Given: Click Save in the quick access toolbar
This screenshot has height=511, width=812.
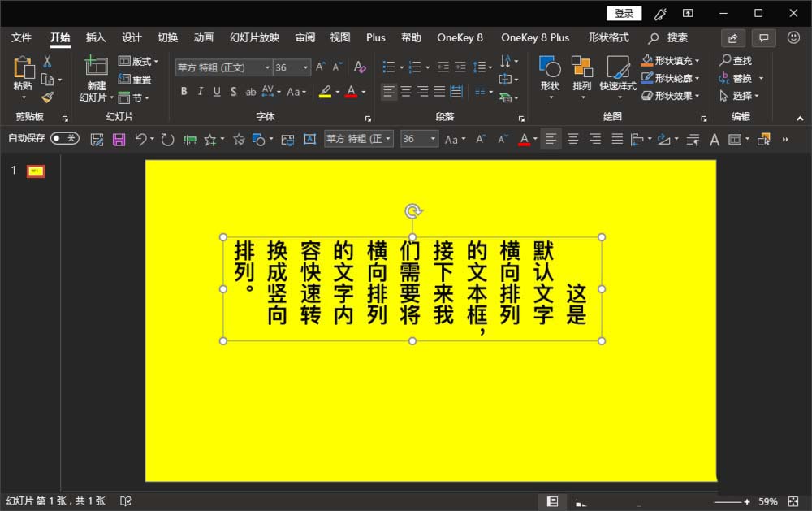Looking at the screenshot, I should [119, 140].
